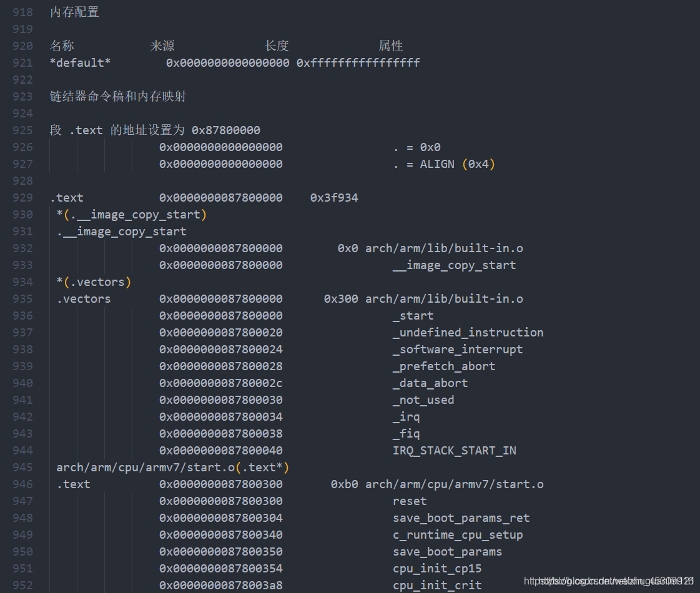The height and width of the screenshot is (593, 700).
Task: Click line number 935 in the gutter
Action: (22, 299)
